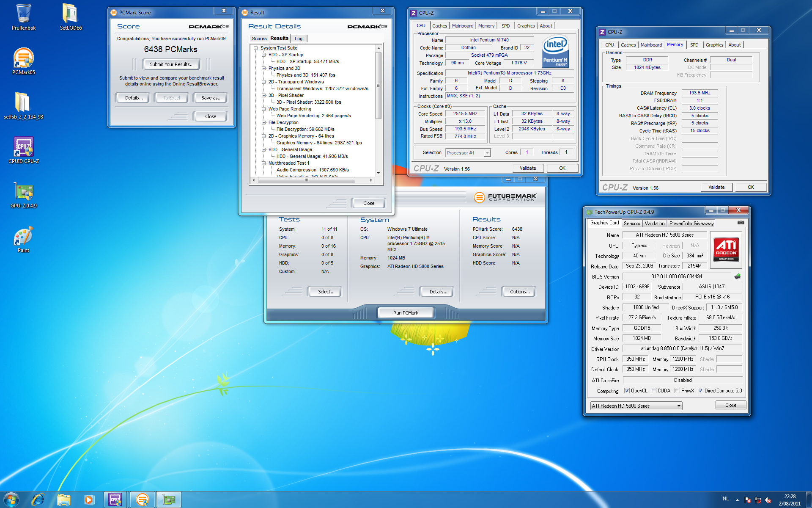Screen dimensions: 812x508
Task: Open the taskbar clock showing 22:28
Action: 790,500
